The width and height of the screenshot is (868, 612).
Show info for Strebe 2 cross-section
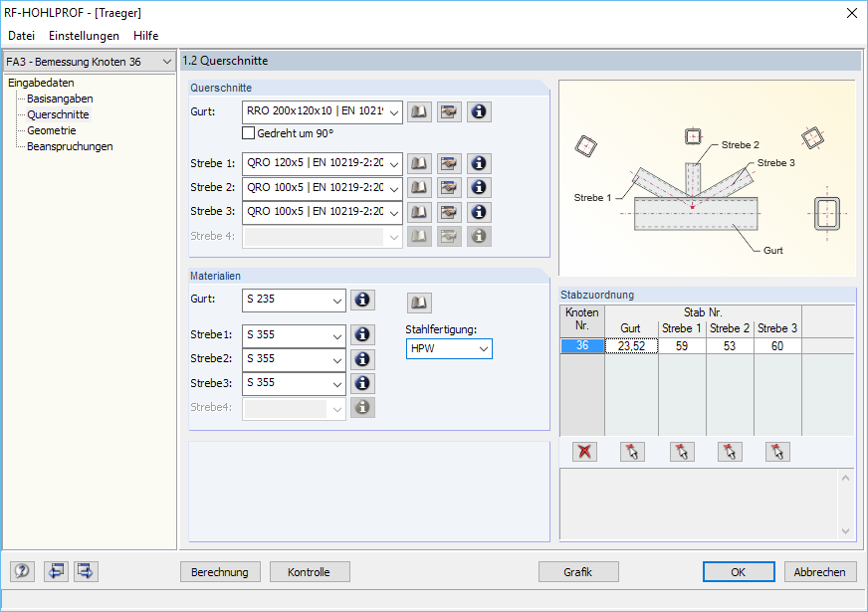479,188
